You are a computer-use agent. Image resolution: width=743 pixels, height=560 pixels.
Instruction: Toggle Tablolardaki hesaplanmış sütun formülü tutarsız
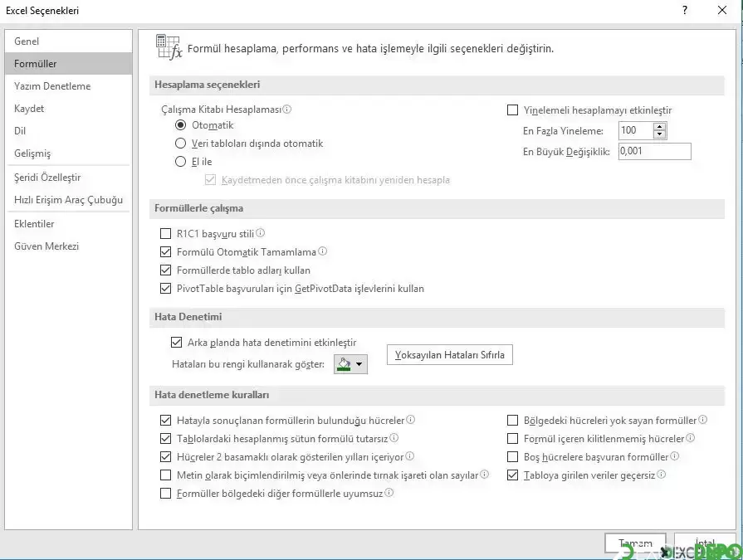click(x=165, y=438)
